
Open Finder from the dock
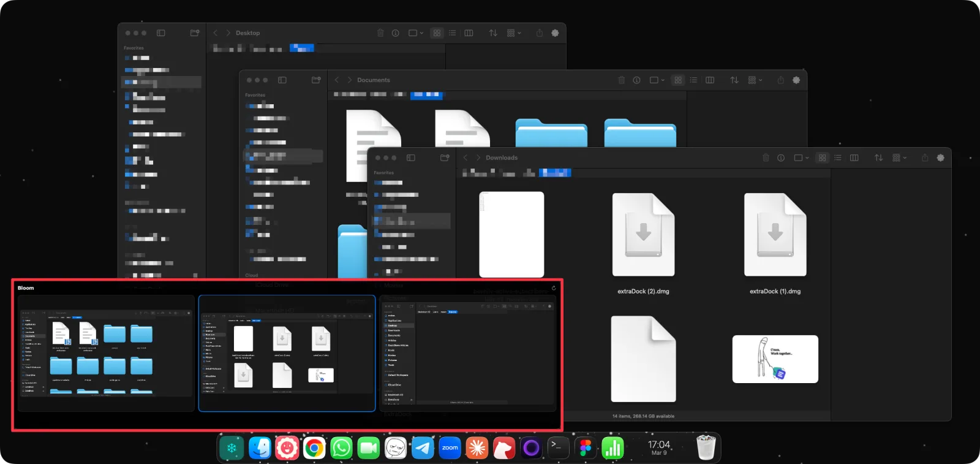click(x=260, y=448)
